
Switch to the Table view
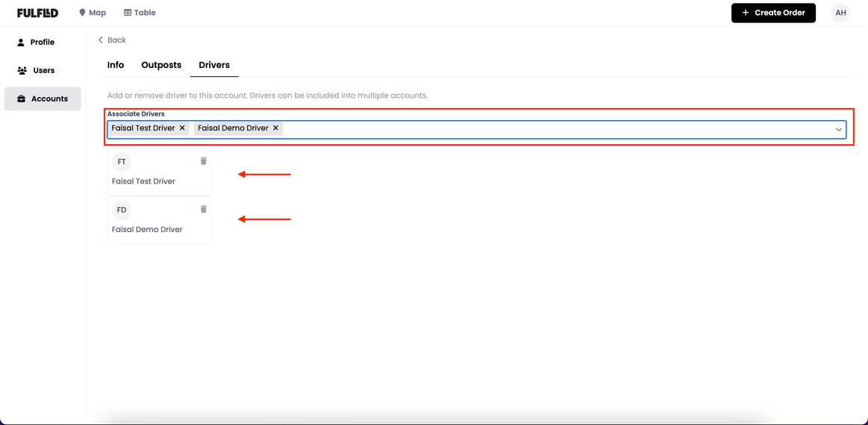point(140,13)
